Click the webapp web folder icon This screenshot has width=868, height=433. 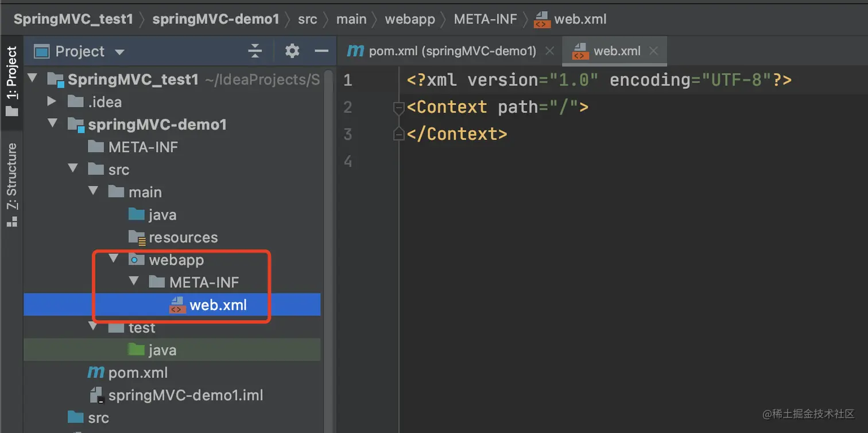click(x=137, y=260)
